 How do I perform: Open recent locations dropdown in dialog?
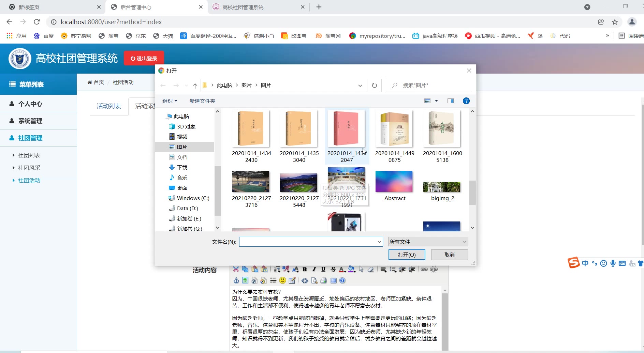[x=186, y=86]
